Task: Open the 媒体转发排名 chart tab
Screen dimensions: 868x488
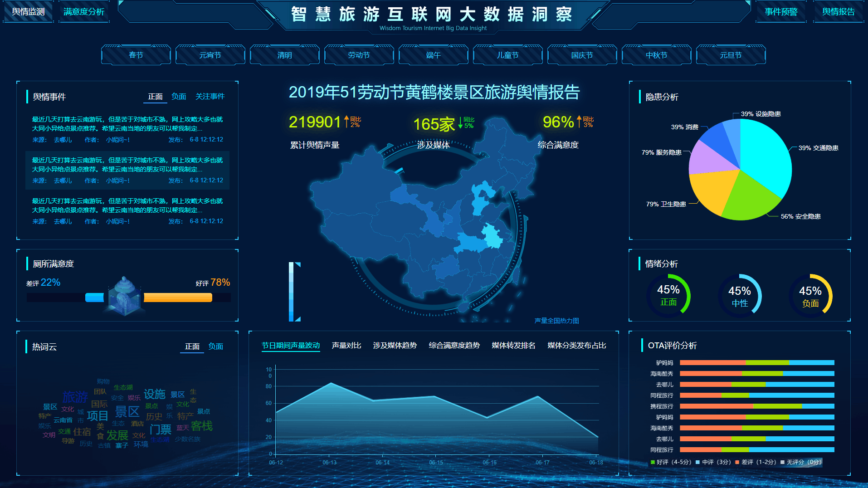Action: (513, 346)
